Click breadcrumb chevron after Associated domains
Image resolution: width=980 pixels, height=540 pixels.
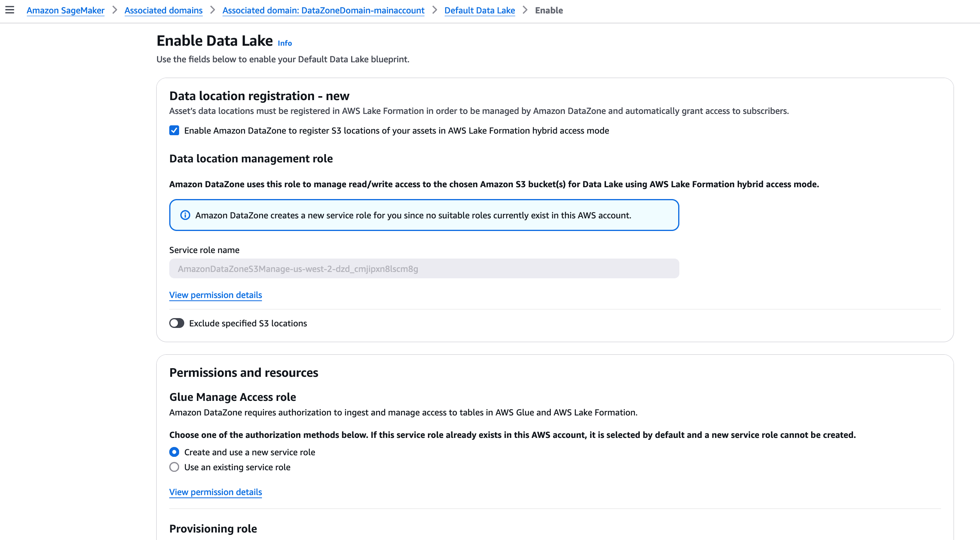(213, 10)
